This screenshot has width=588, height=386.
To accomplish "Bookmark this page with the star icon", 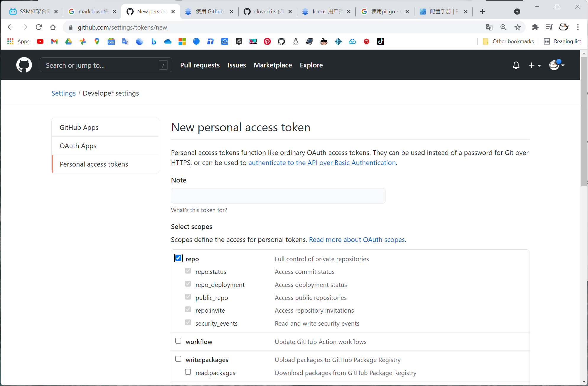I will [517, 27].
